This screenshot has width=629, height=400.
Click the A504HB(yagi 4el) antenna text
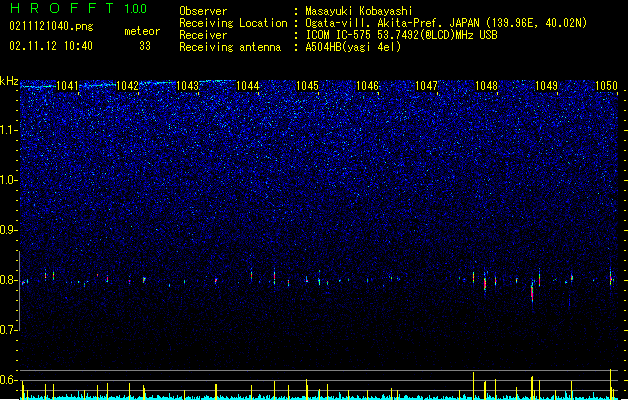point(353,47)
